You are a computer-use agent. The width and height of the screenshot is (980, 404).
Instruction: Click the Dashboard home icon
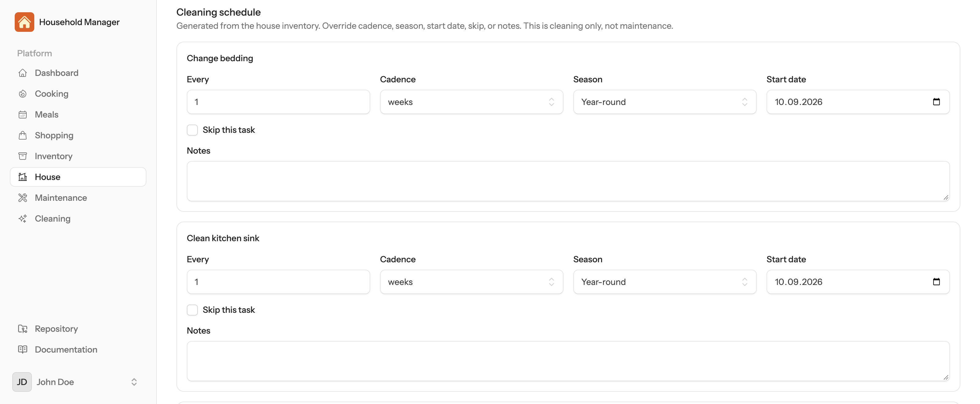point(23,73)
